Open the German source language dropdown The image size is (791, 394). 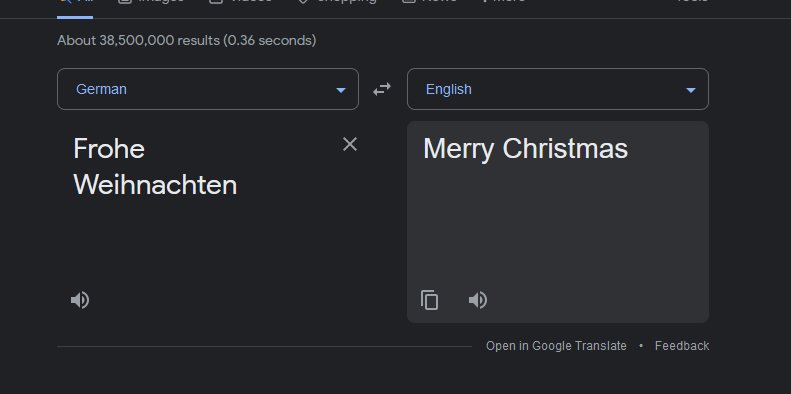pos(208,89)
